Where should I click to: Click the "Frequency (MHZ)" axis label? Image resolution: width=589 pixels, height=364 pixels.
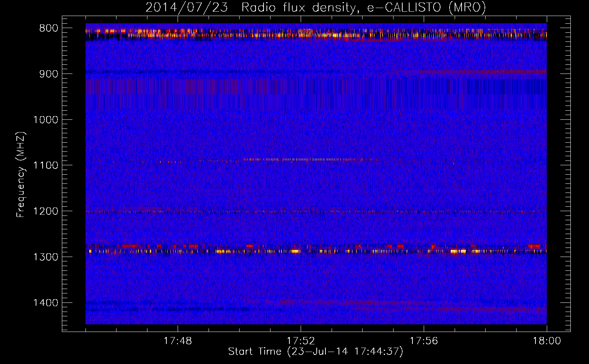click(21, 175)
